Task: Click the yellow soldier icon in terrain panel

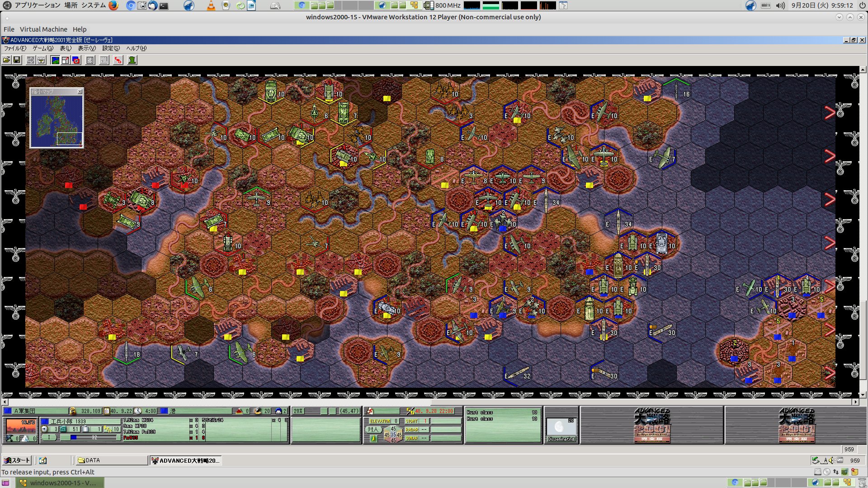Action: (x=373, y=438)
